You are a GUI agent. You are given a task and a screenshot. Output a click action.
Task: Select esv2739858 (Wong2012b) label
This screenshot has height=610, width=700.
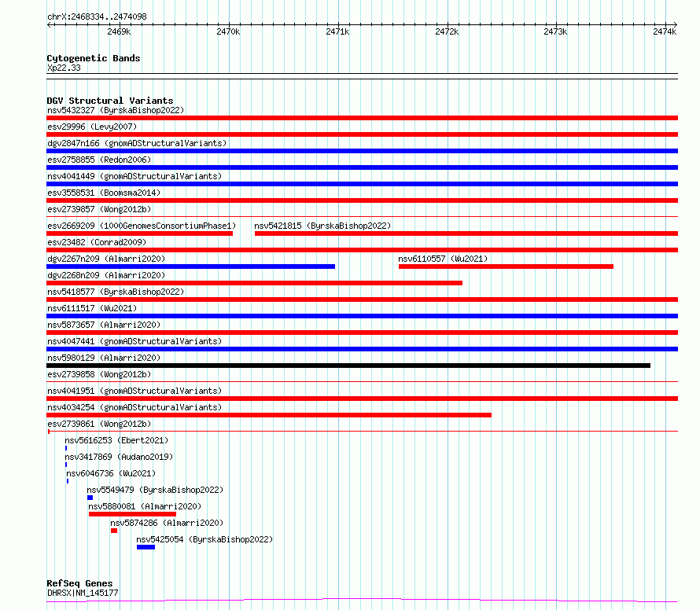[x=99, y=374]
